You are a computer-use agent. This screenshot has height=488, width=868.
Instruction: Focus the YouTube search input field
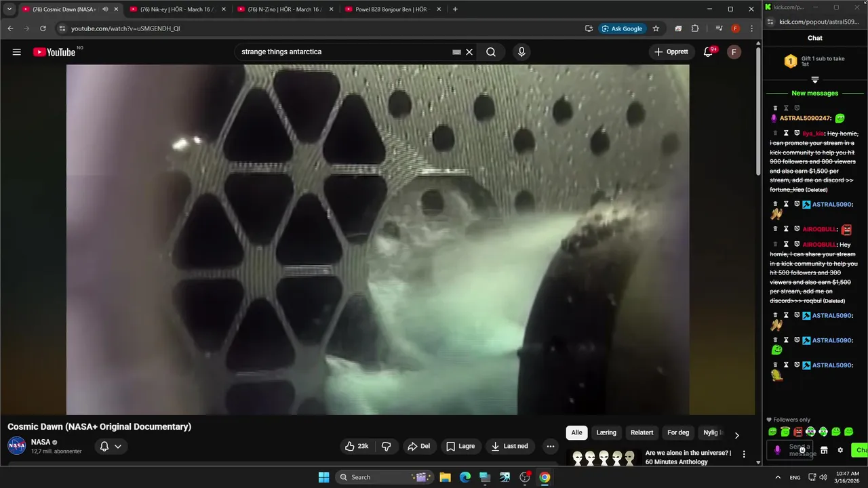pyautogui.click(x=344, y=52)
